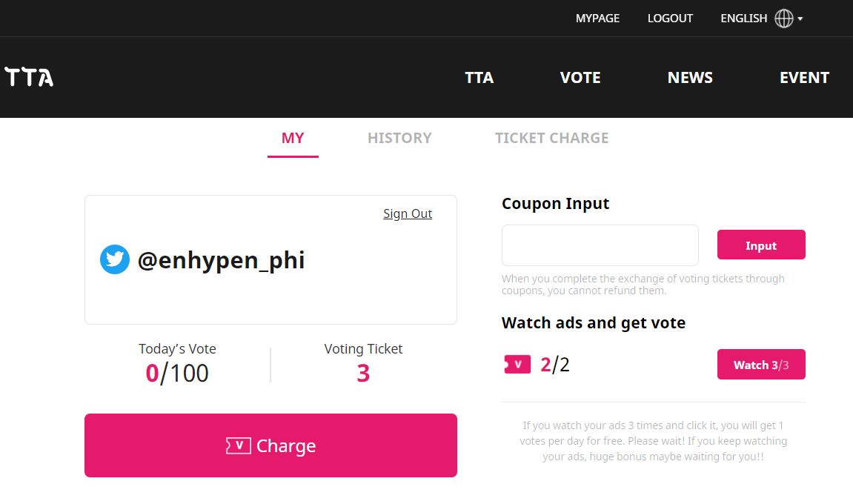This screenshot has width=853, height=504.
Task: Click the TTA logo
Action: (29, 77)
